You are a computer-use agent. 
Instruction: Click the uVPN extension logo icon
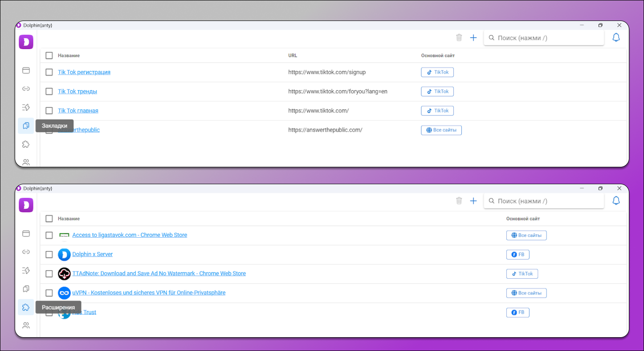coord(64,293)
